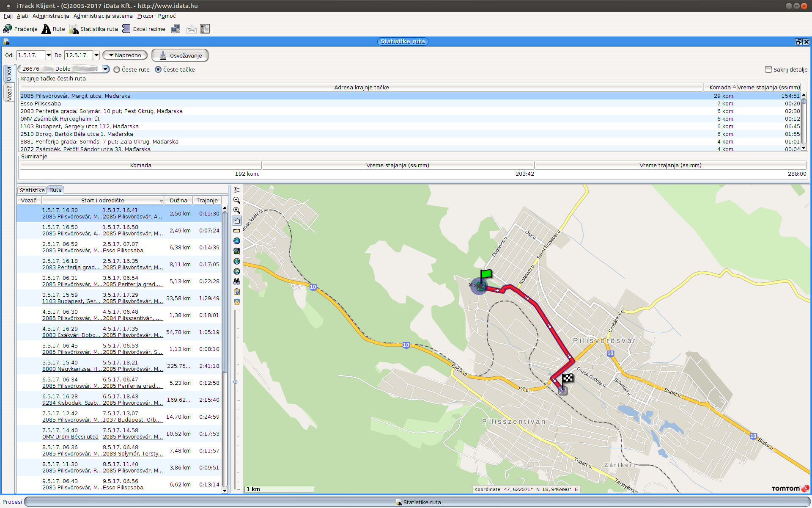Click the binoculars search icon

click(x=237, y=282)
